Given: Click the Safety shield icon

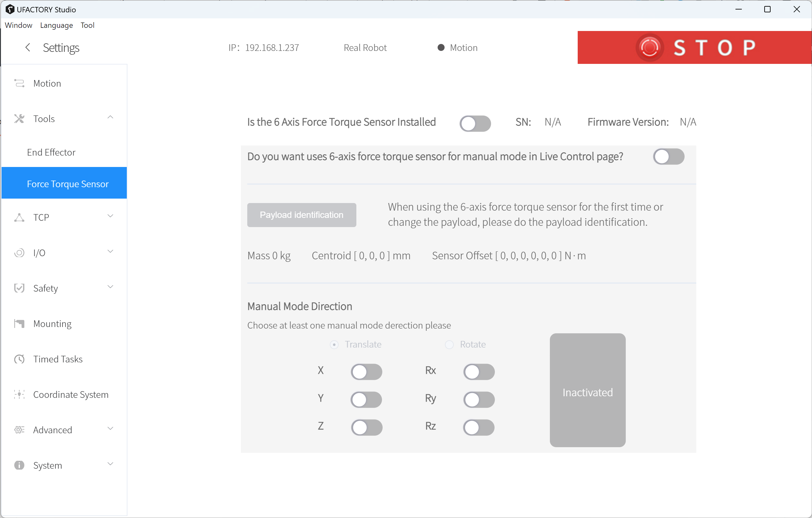Looking at the screenshot, I should coord(19,288).
